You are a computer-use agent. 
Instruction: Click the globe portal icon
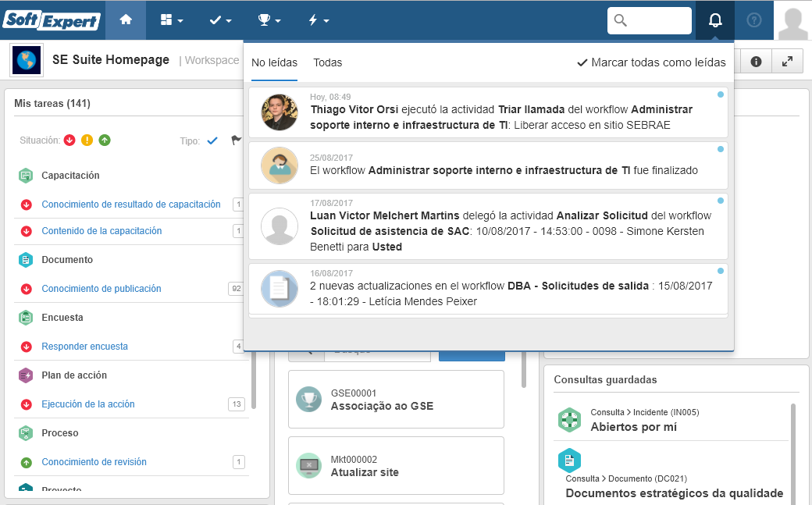27,61
